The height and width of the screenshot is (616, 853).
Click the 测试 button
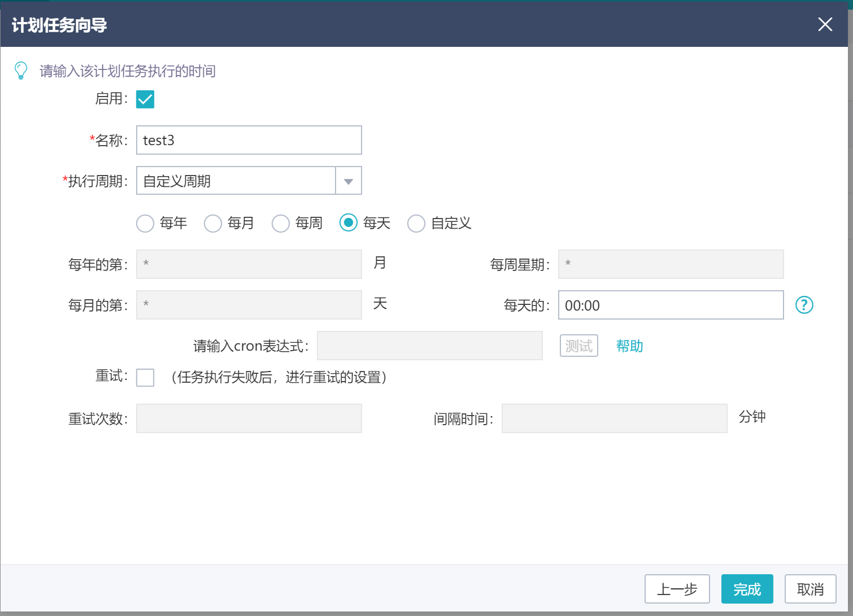(579, 346)
